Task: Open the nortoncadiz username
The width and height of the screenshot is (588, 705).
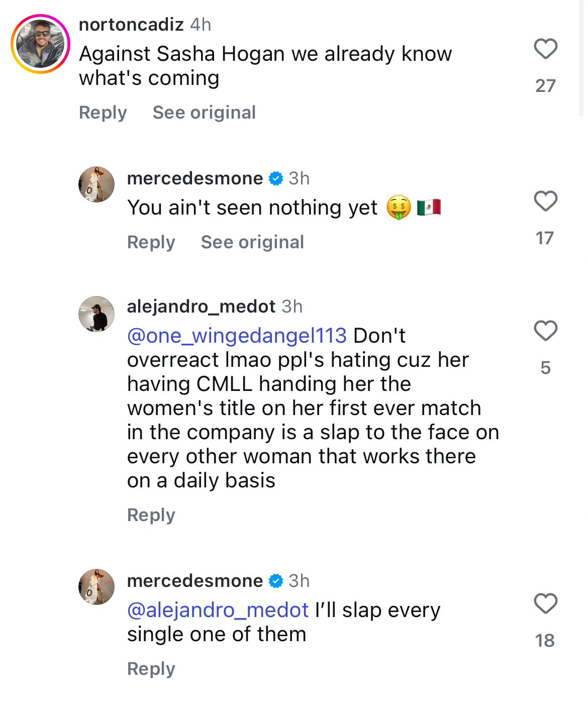Action: click(x=131, y=24)
